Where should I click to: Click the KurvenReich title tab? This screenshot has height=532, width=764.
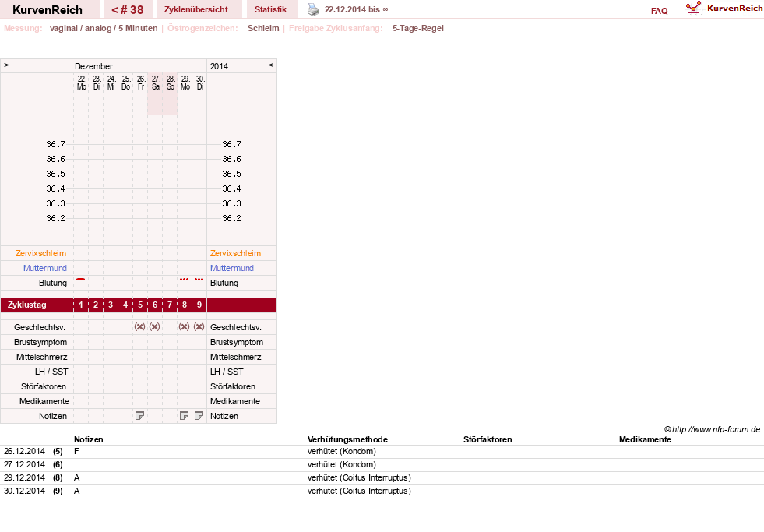click(48, 10)
